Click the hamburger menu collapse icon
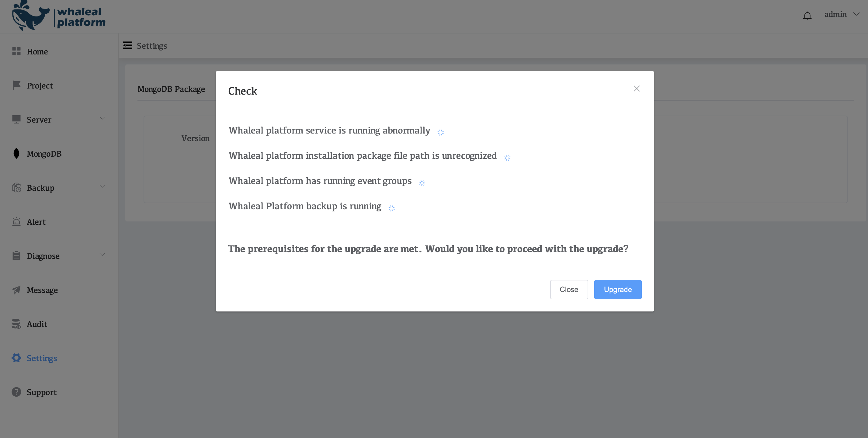The width and height of the screenshot is (868, 438). [128, 46]
